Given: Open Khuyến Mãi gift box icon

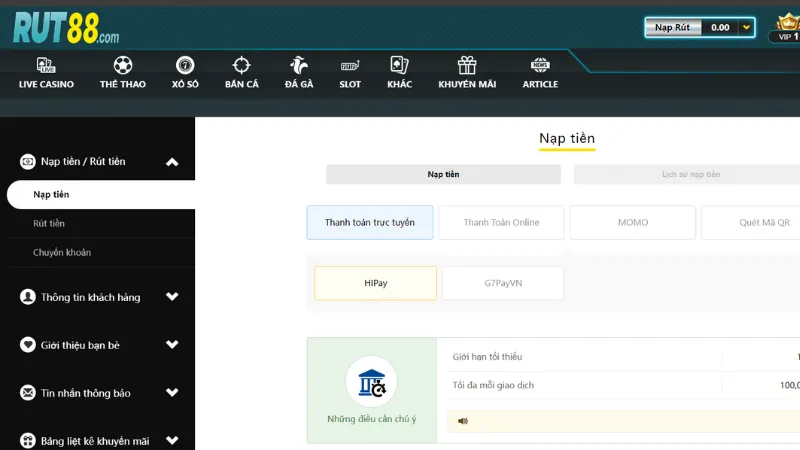Looking at the screenshot, I should [467, 65].
